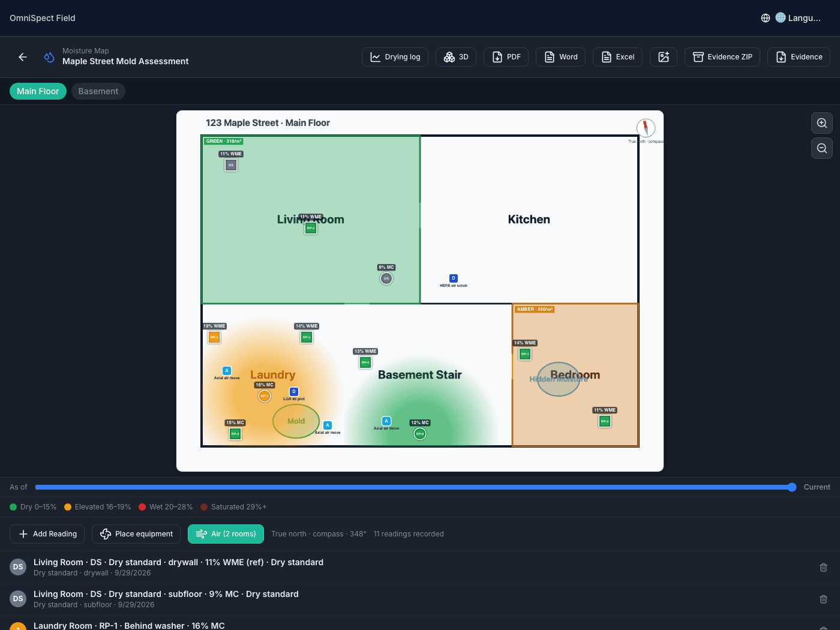Select the 16% MC reading marker in Laundry
The image size is (840, 630).
coord(265,396)
